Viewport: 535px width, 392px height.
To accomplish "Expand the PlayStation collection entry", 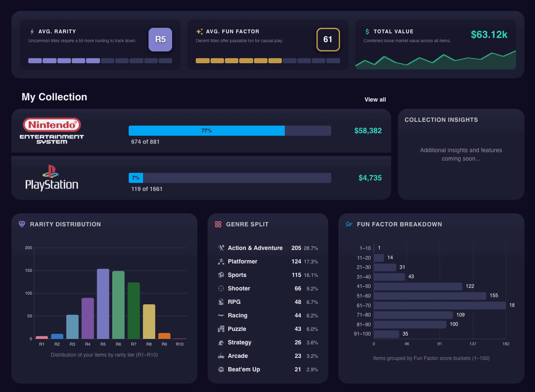I will pos(201,177).
